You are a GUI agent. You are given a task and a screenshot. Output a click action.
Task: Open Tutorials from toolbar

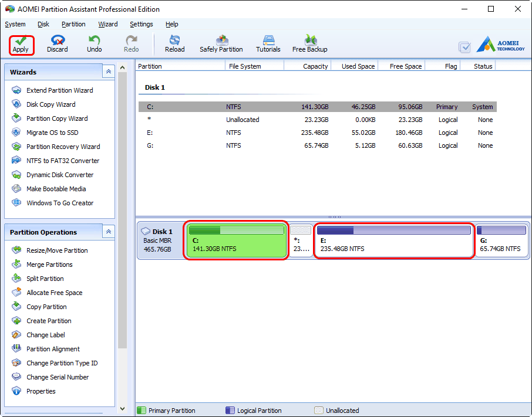(268, 45)
